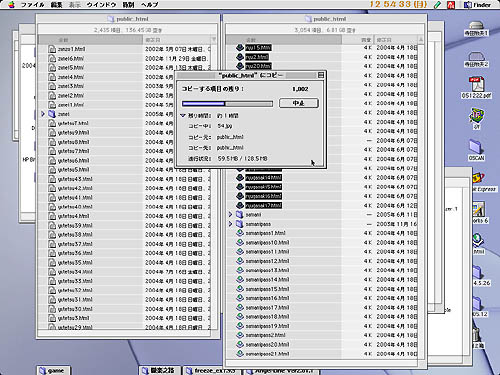Select the ryu2.html highlighted file icon
Viewport: 500px width, 375px height.
click(x=240, y=57)
